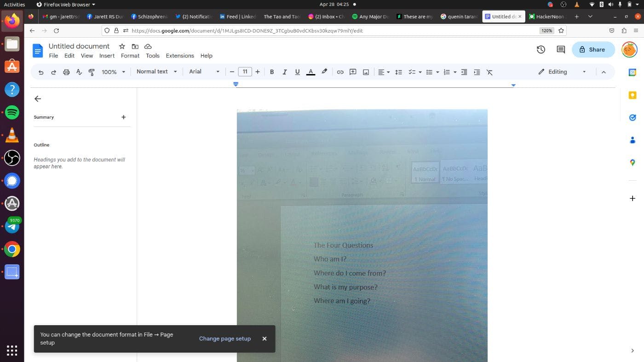
Task: Toggle bold formatting
Action: [x=272, y=72]
